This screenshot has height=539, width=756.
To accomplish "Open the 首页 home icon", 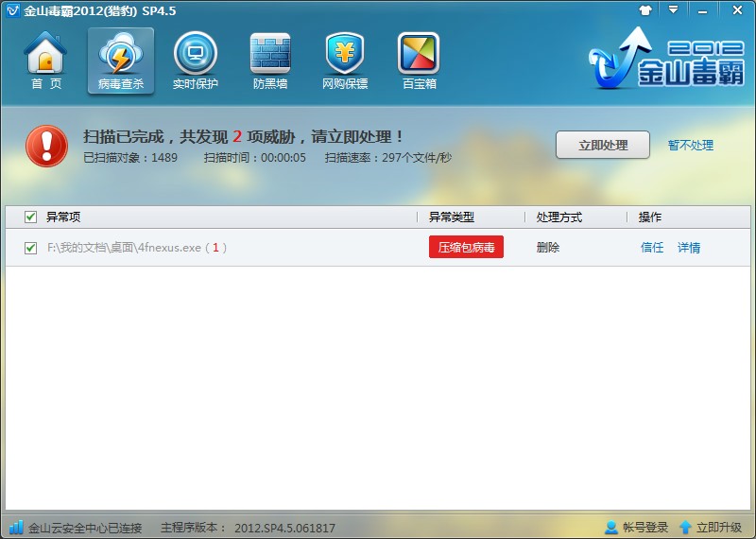I will click(45, 53).
